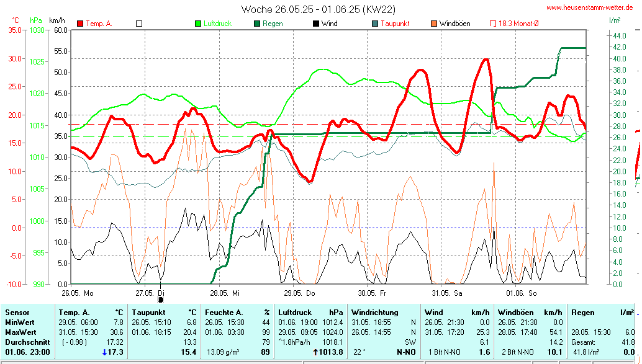Click the 31.05. Sa date axis label
The height and width of the screenshot is (364, 642).
(446, 293)
